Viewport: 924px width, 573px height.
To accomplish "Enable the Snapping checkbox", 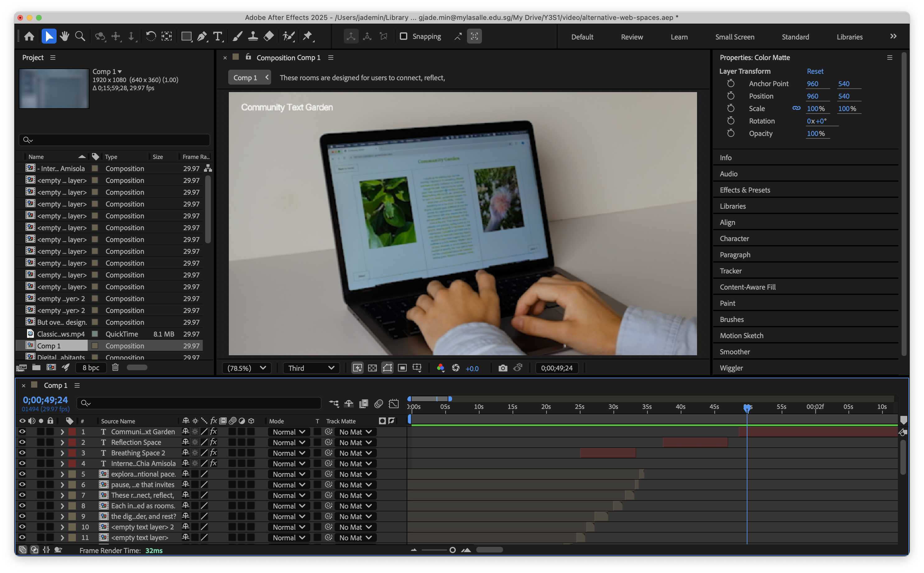I will click(403, 36).
